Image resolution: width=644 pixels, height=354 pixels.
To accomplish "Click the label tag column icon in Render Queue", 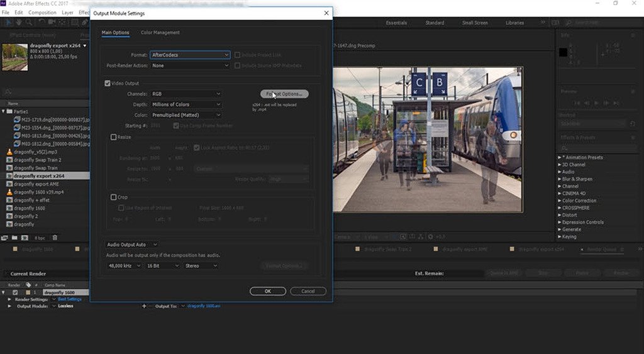I will pyautogui.click(x=28, y=285).
